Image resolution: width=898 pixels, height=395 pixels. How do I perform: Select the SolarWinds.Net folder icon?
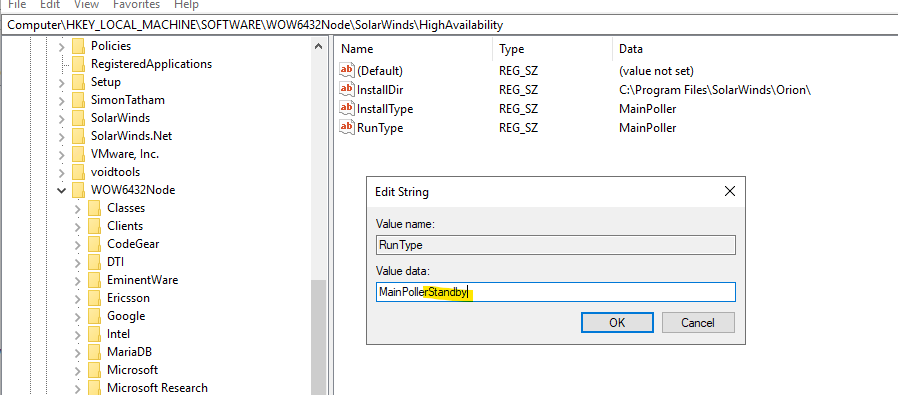78,136
